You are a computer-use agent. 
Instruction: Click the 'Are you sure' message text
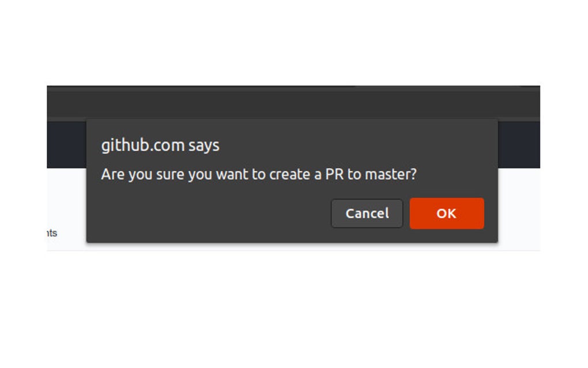(259, 174)
